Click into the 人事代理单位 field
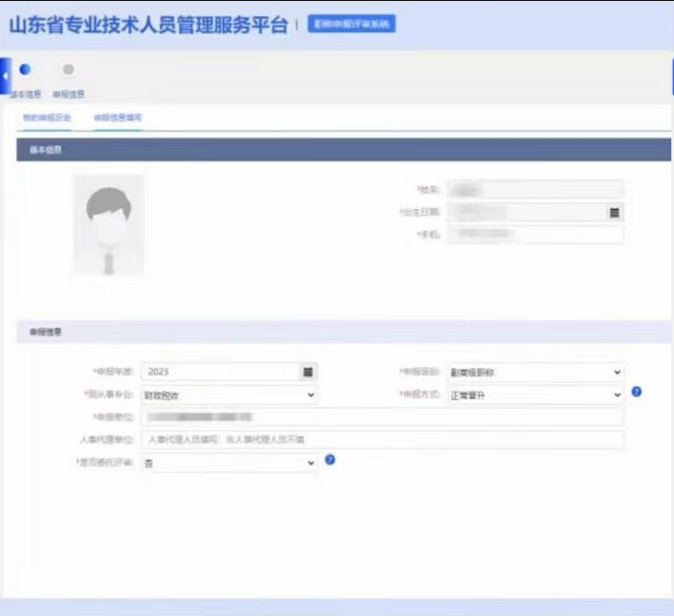Image resolution: width=674 pixels, height=616 pixels. pos(382,439)
